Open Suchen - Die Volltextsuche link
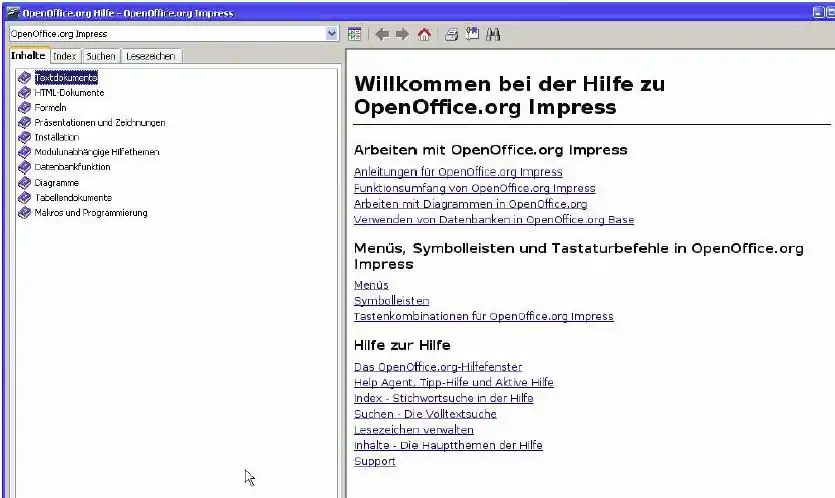This screenshot has width=835, height=498. pos(425,414)
